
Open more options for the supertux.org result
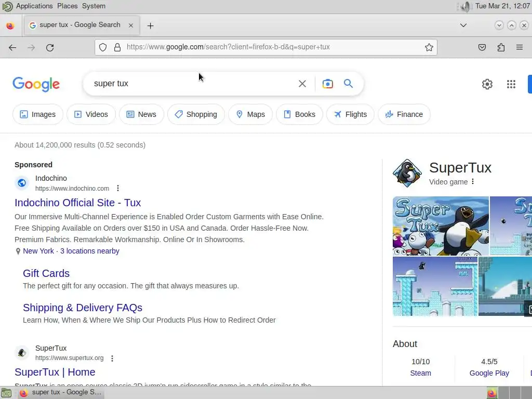pos(112,358)
